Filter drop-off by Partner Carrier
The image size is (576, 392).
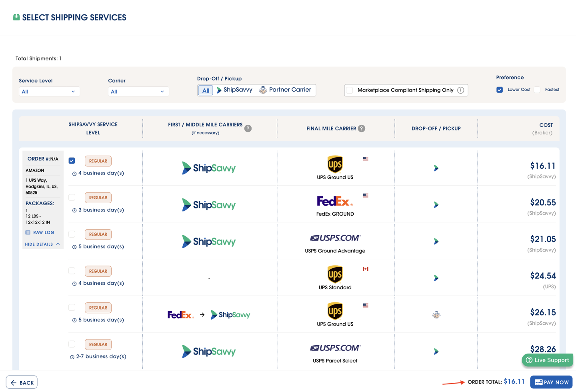click(285, 90)
